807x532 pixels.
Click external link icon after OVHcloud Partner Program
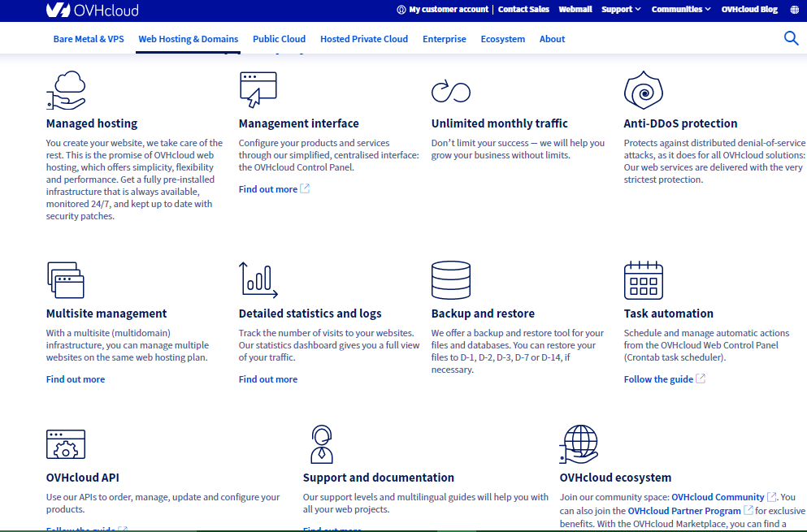(748, 510)
